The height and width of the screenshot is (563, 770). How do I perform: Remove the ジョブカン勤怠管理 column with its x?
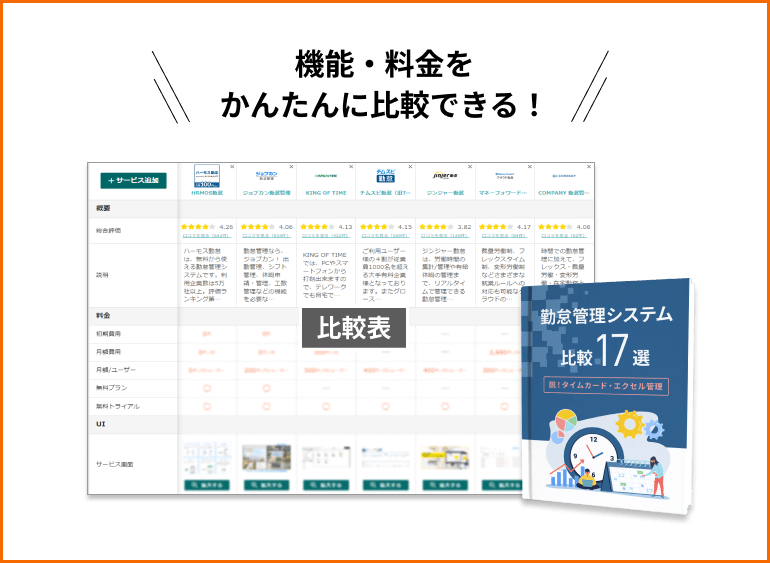click(x=291, y=167)
